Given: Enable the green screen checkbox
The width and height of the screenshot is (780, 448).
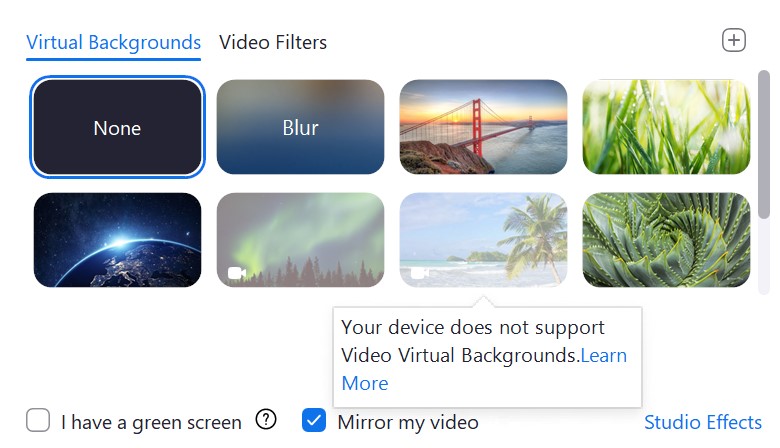Looking at the screenshot, I should click(x=38, y=420).
